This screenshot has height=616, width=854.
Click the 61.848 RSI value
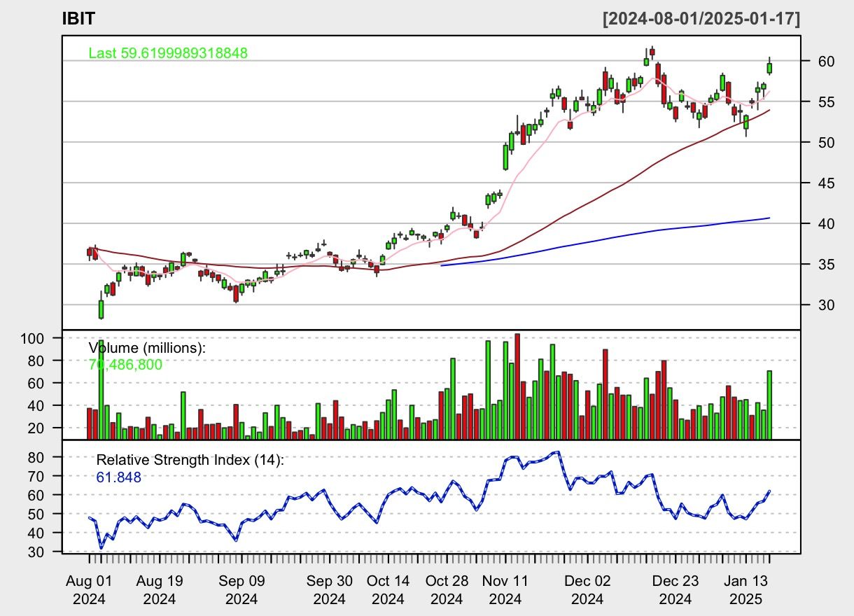pos(118,477)
